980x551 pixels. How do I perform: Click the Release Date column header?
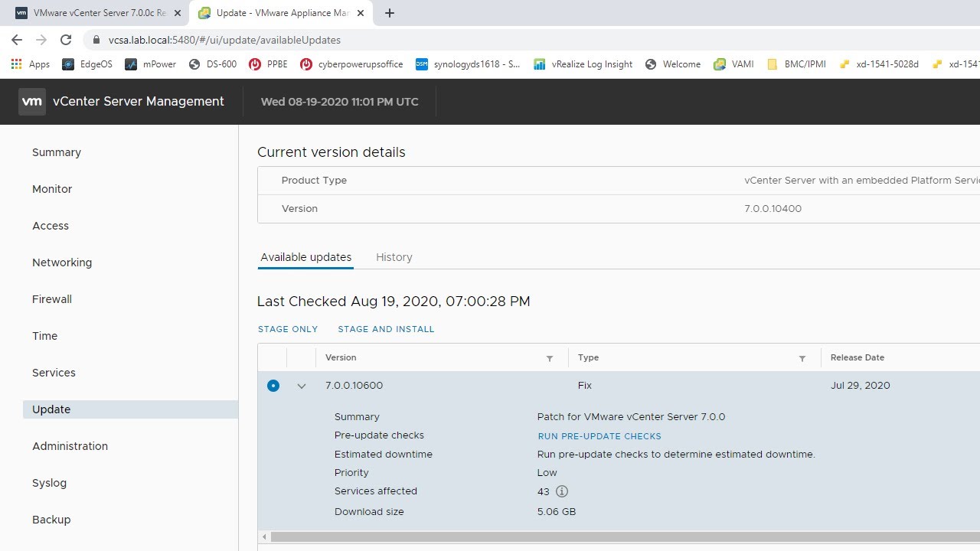(857, 357)
